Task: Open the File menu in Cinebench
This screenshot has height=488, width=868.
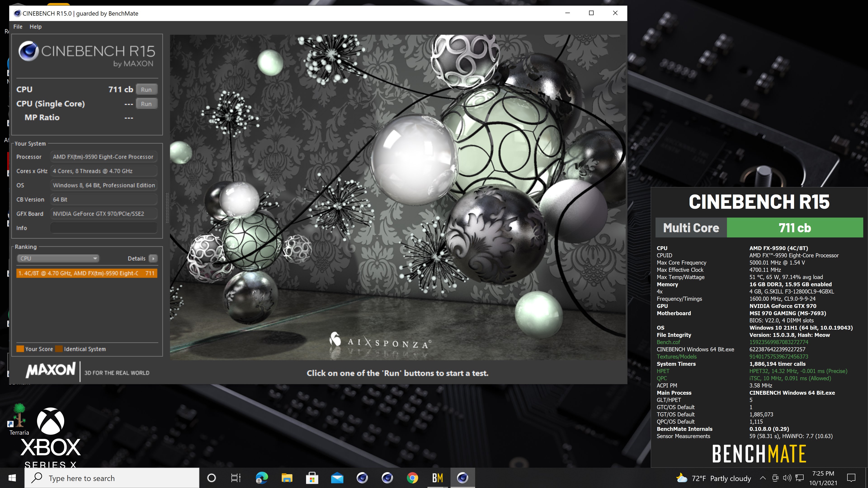Action: tap(18, 27)
